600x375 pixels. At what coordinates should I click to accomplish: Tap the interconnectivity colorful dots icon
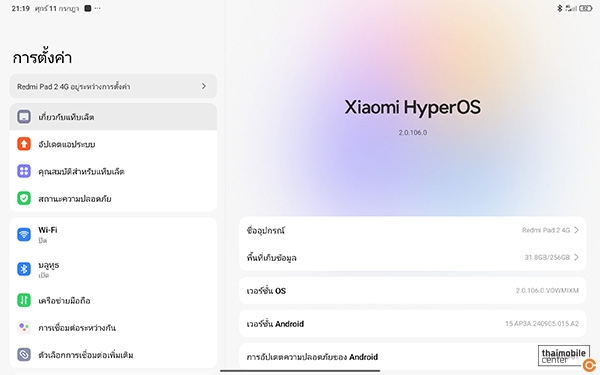24,328
